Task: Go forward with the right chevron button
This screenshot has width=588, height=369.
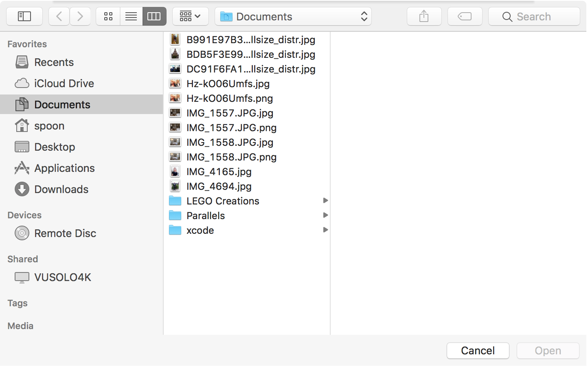Action: point(80,16)
